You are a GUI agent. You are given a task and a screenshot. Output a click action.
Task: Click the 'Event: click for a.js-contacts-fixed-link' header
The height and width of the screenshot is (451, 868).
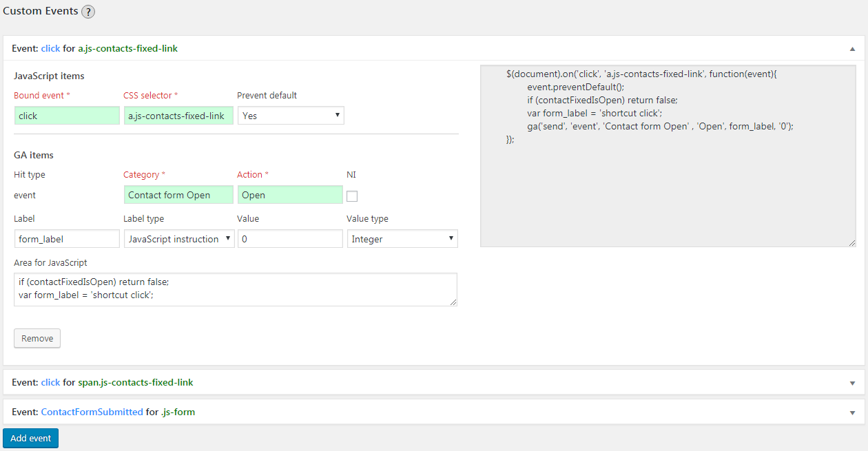click(434, 48)
